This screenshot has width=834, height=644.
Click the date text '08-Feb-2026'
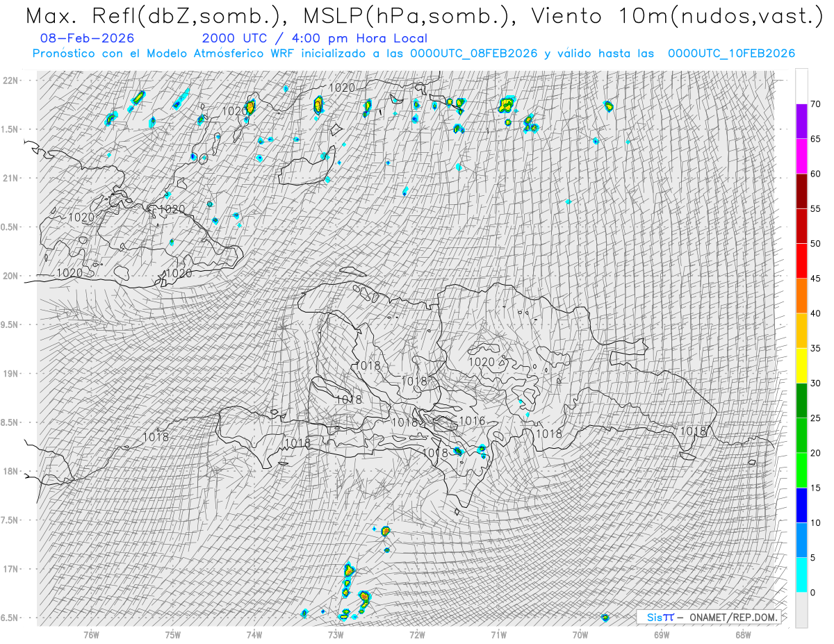click(88, 38)
